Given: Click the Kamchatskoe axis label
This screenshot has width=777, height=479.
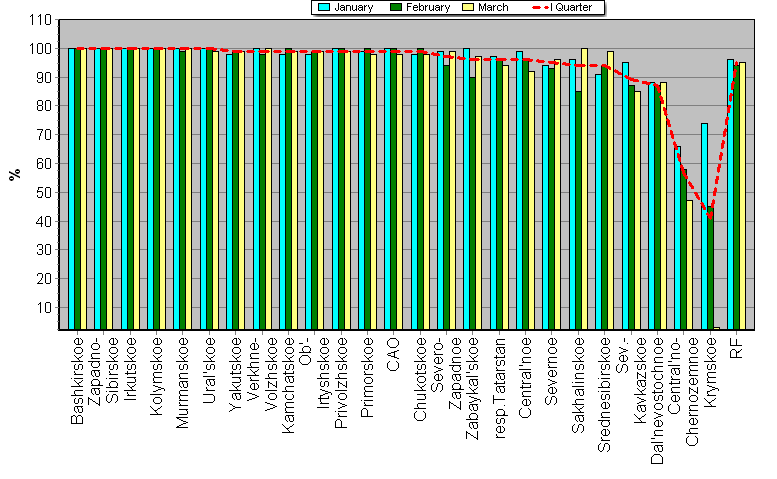Looking at the screenshot, I should [x=288, y=385].
